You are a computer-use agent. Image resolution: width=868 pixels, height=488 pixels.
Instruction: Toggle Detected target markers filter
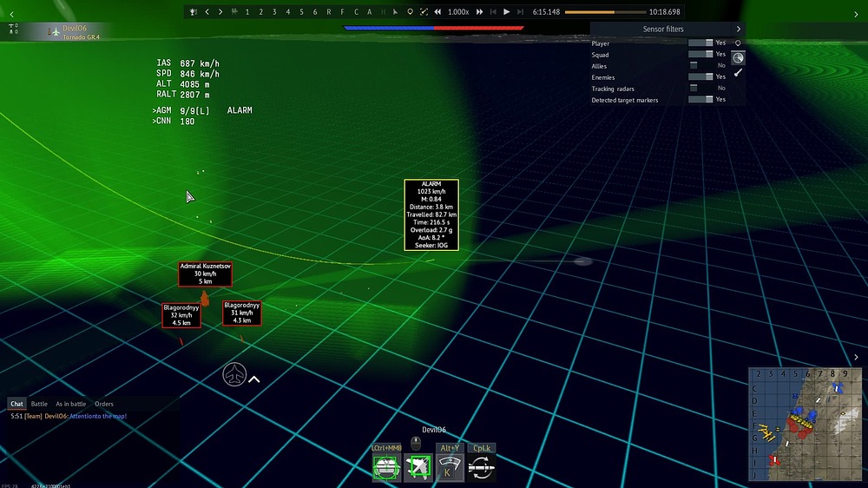point(700,100)
